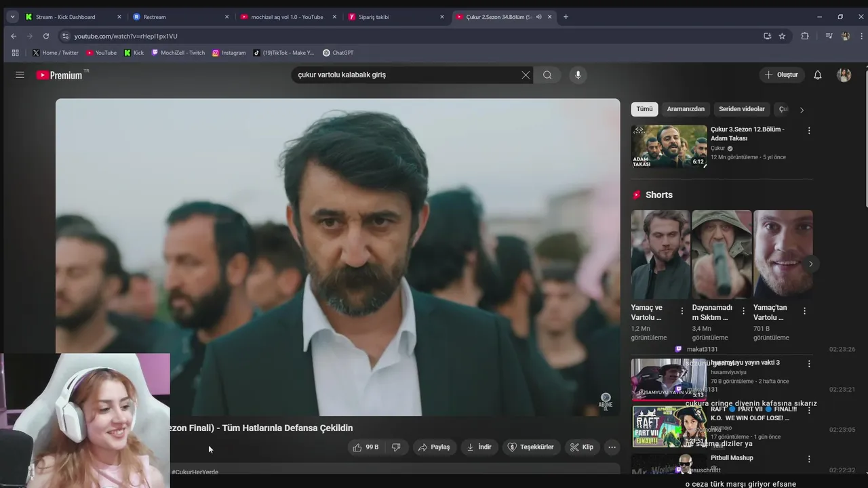Screen dimensions: 868x488
Task: Open options for the Yamaç'tan Vartolu short
Action: coord(804,311)
